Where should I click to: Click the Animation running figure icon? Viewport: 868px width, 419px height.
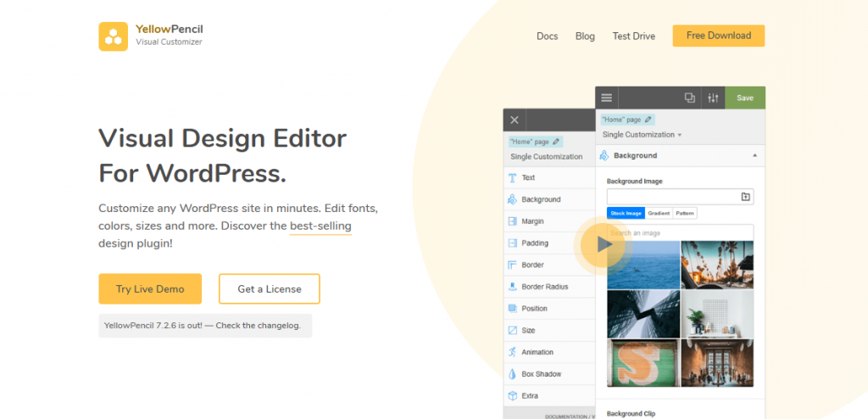tap(513, 352)
